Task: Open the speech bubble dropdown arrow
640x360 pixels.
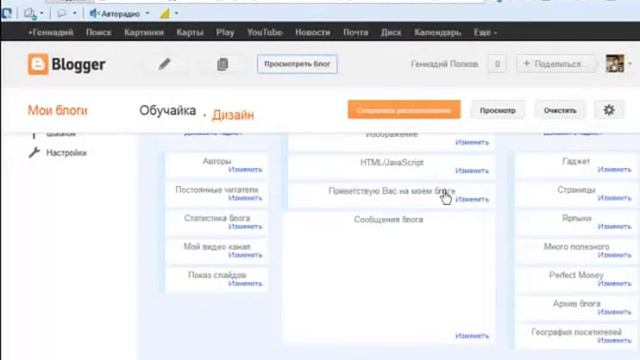Action: (75, 13)
